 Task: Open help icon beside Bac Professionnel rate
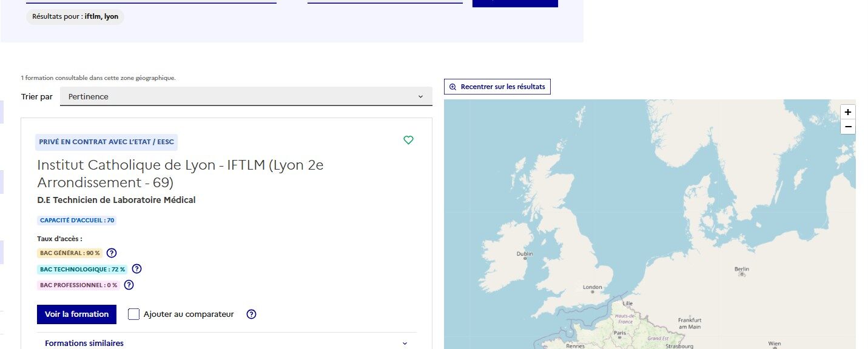(129, 285)
